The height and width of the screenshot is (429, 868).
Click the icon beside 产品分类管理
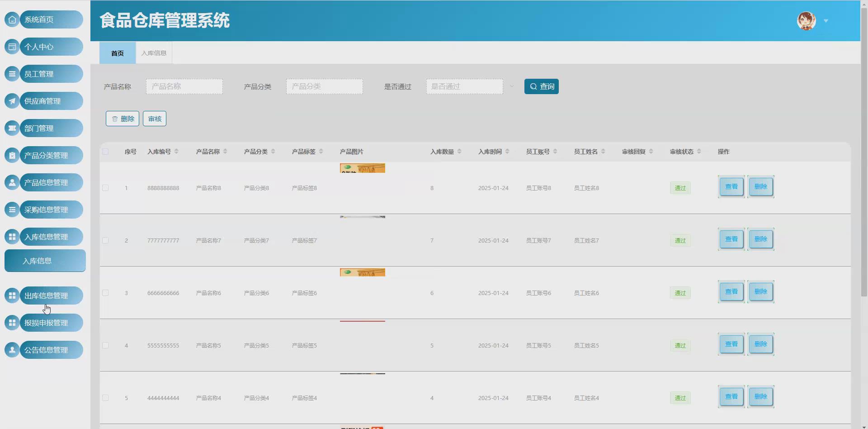[x=12, y=155]
